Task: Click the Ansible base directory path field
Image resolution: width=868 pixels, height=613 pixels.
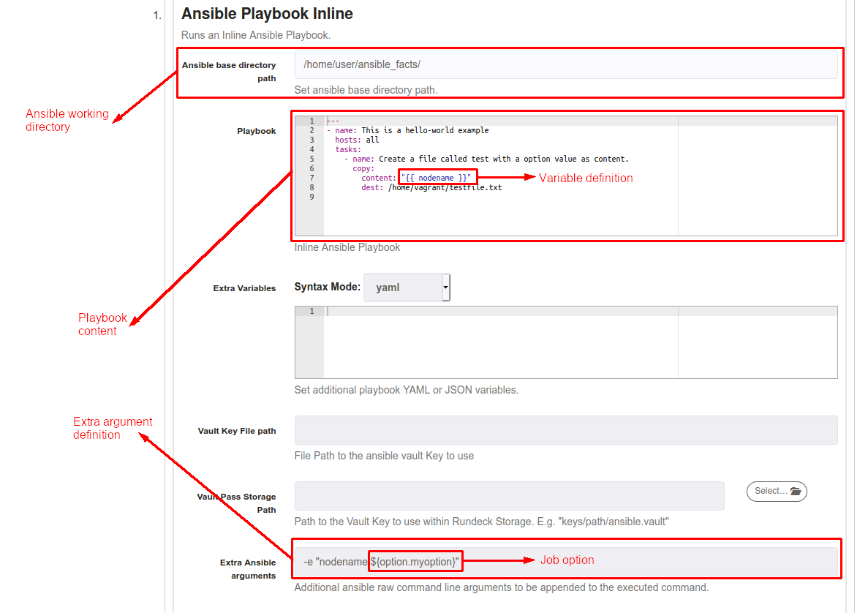Action: (x=566, y=65)
